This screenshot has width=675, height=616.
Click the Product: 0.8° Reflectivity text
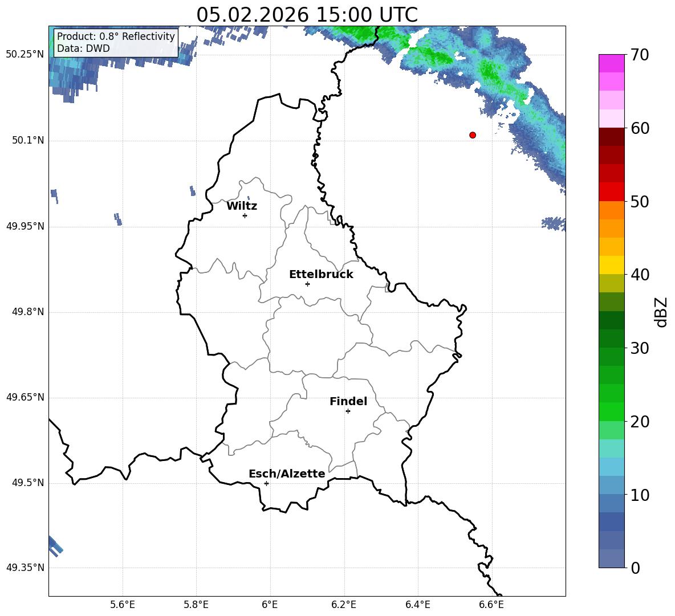pyautogui.click(x=116, y=36)
